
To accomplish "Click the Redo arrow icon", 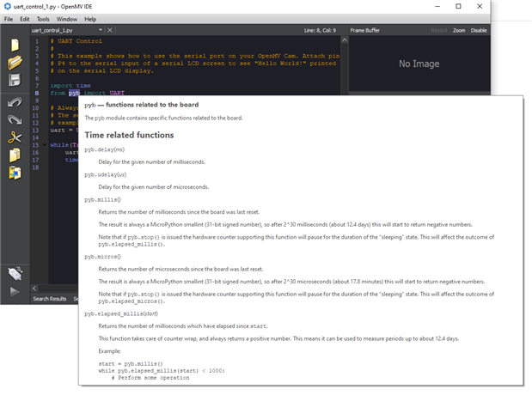I will pyautogui.click(x=15, y=120).
